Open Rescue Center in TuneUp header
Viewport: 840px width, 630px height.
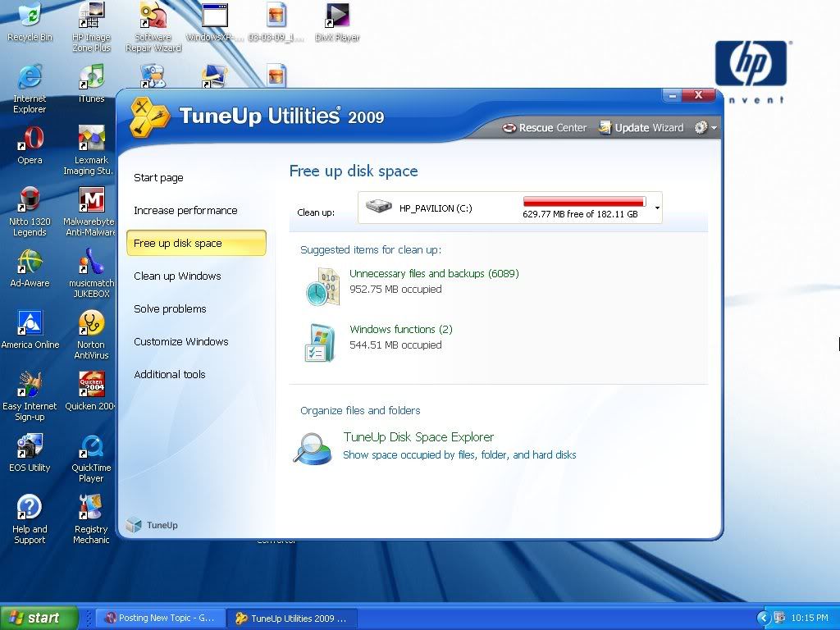click(x=545, y=128)
